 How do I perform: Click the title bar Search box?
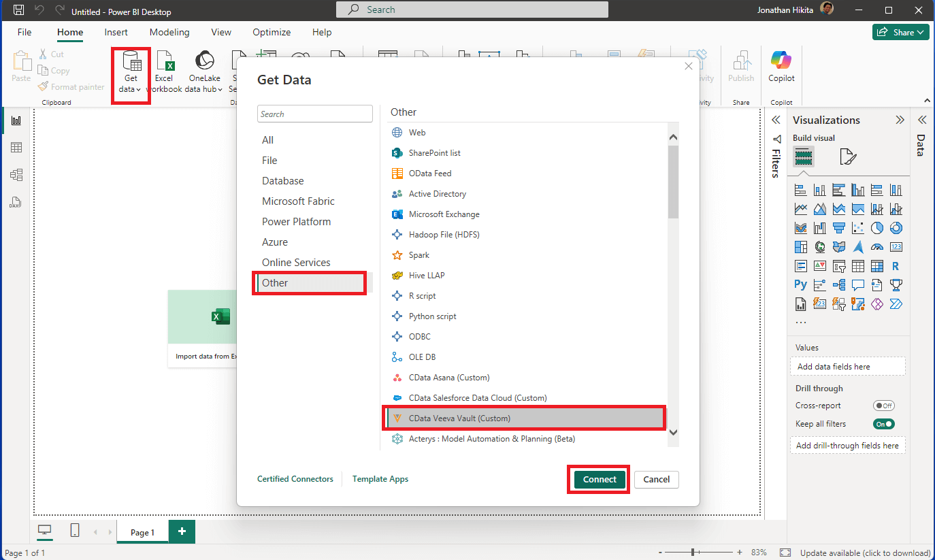click(472, 10)
